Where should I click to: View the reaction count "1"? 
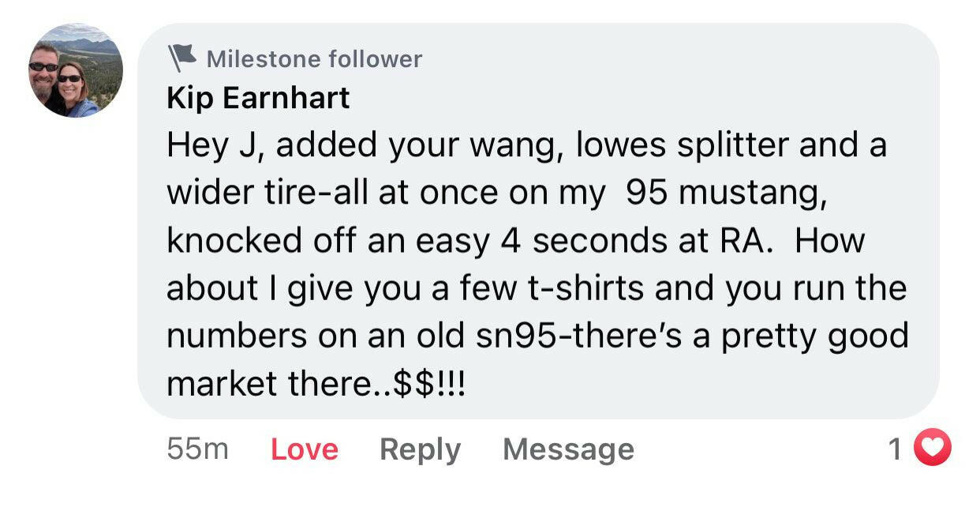click(x=895, y=449)
